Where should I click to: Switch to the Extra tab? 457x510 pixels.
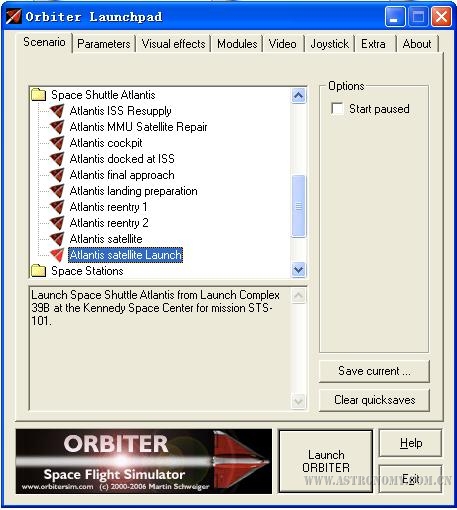[x=373, y=44]
